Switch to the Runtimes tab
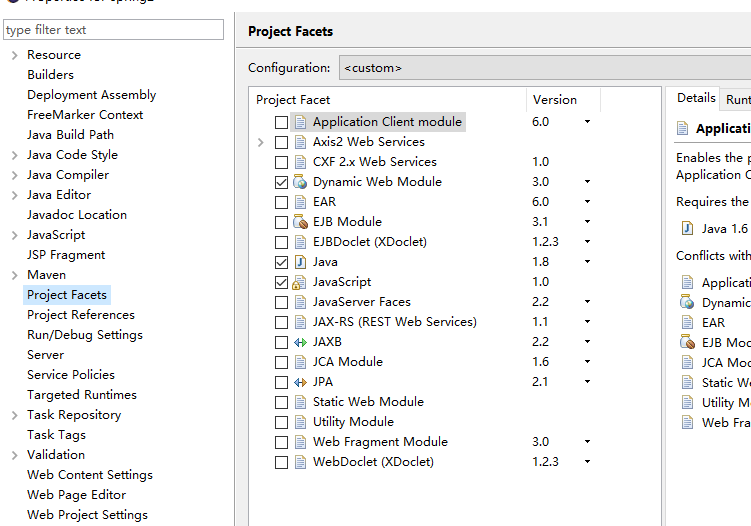Viewport: 751px width, 526px height. point(737,99)
